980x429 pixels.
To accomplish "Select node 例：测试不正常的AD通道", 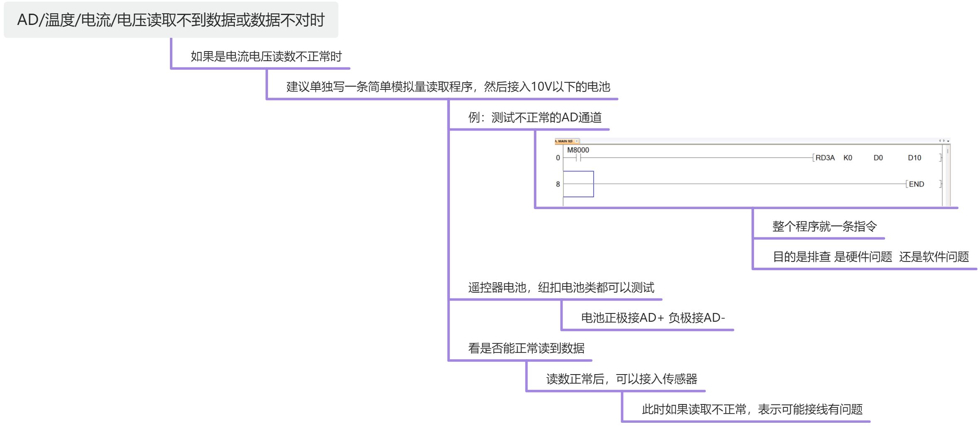I will 535,117.
